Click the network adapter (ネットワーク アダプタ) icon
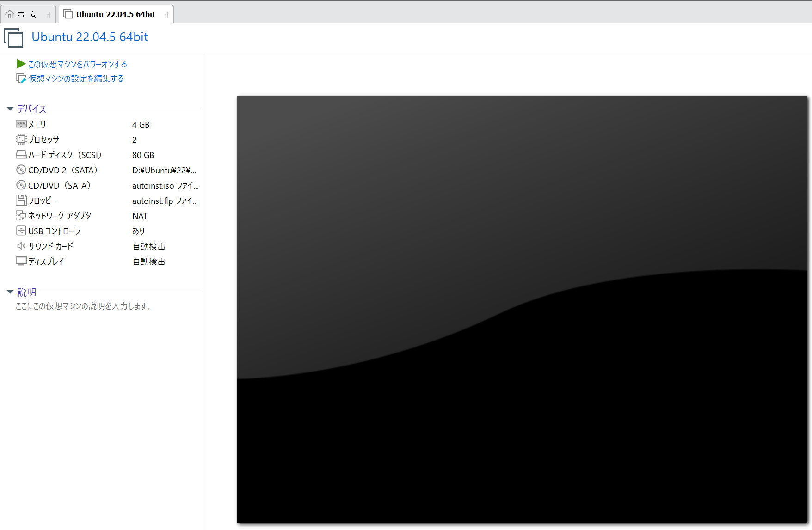Screen dimensions: 812x530 (x=21, y=215)
